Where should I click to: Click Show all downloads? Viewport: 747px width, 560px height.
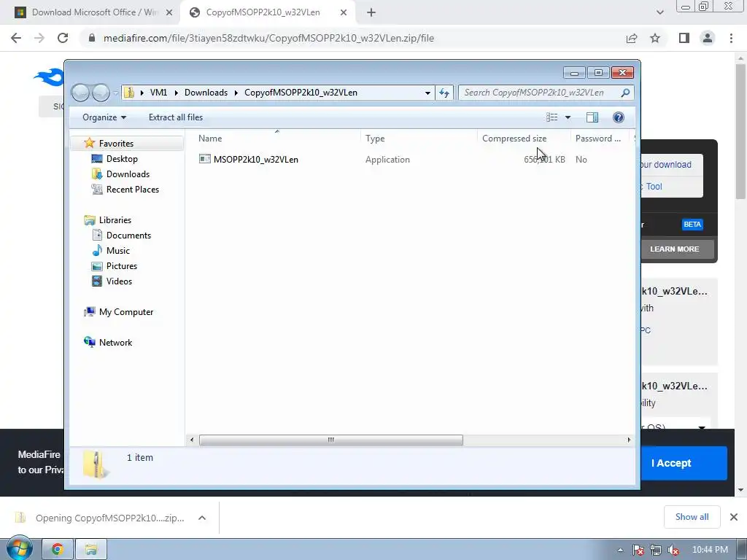(692, 517)
